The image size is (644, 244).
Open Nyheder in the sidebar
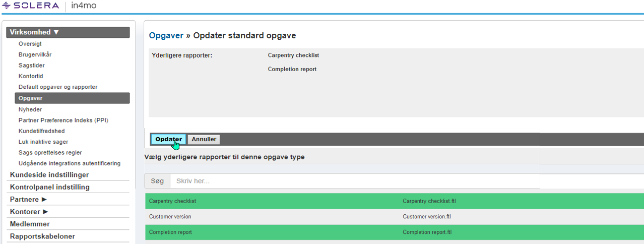(30, 109)
